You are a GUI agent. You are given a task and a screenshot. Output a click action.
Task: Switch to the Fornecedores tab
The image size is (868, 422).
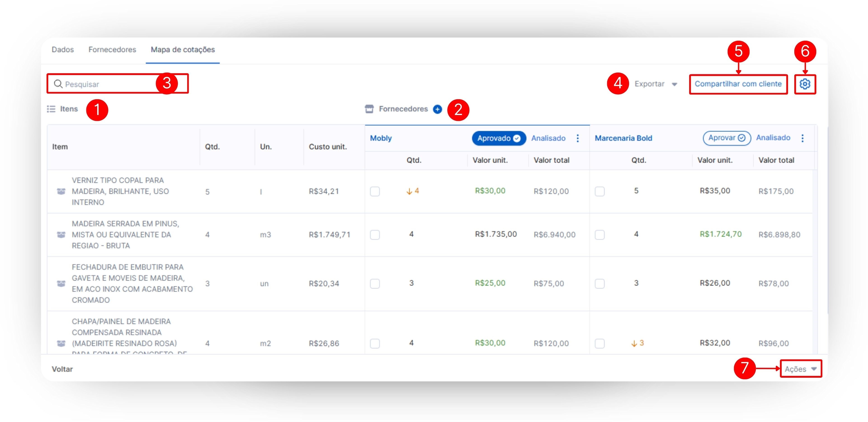[112, 50]
